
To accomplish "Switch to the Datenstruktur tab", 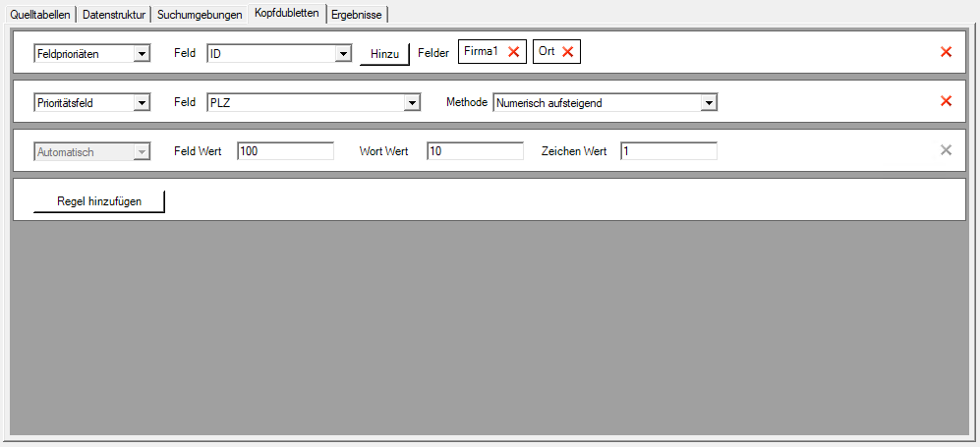I will (114, 15).
